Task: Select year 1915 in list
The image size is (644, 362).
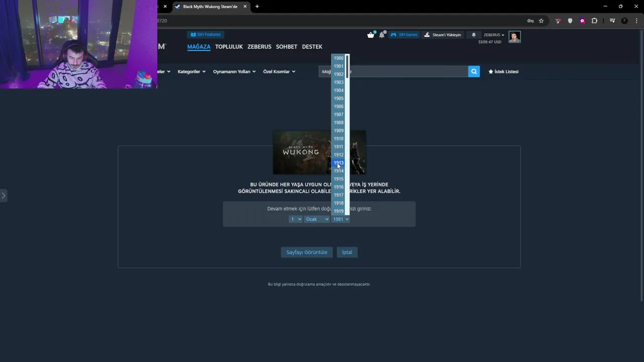Action: 339,179
